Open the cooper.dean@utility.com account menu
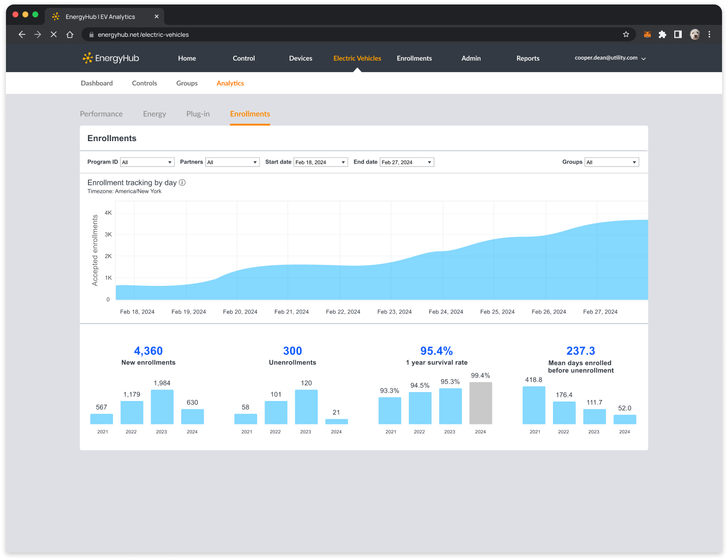Viewport: 728px width, 560px height. [610, 58]
